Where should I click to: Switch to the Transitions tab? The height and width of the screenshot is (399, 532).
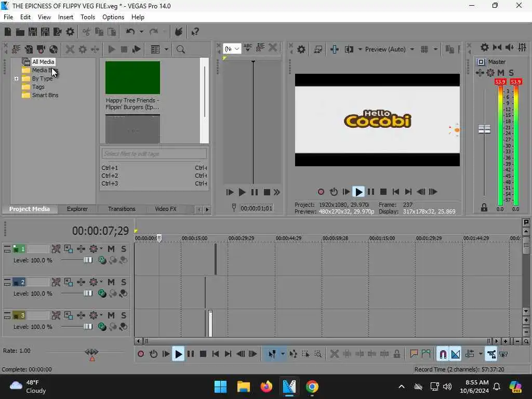coord(122,209)
